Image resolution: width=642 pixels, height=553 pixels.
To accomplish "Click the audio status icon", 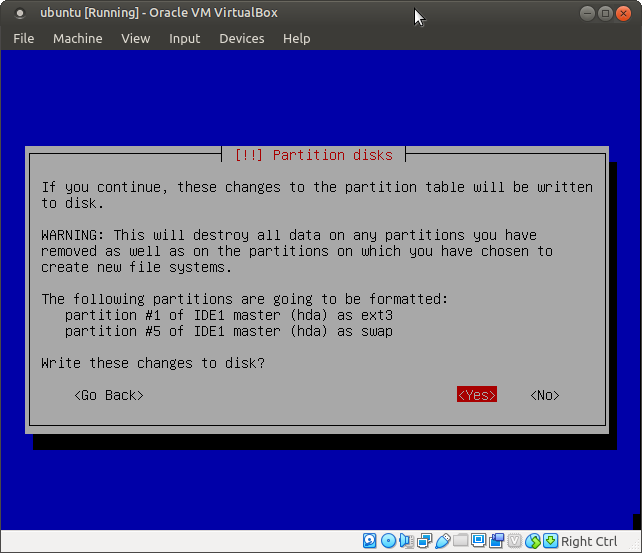I will [406, 541].
